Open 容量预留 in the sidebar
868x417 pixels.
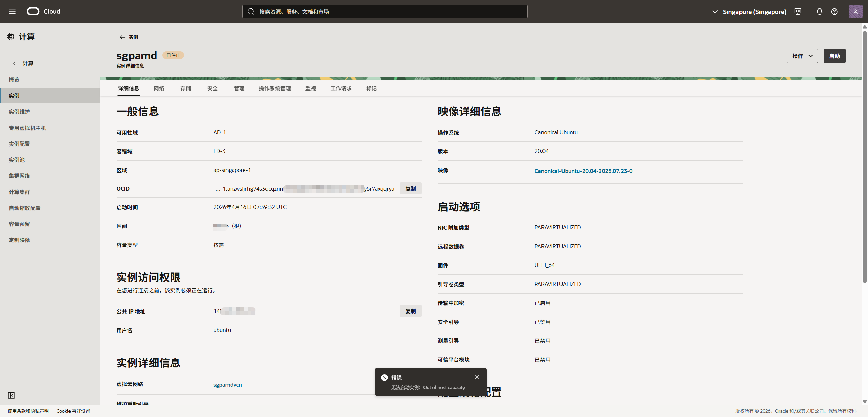coord(50,224)
